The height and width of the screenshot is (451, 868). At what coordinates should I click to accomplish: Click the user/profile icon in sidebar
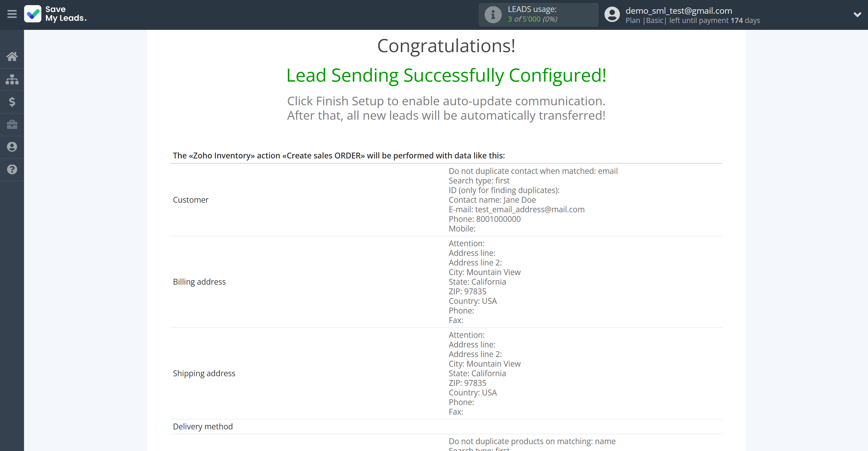12,147
